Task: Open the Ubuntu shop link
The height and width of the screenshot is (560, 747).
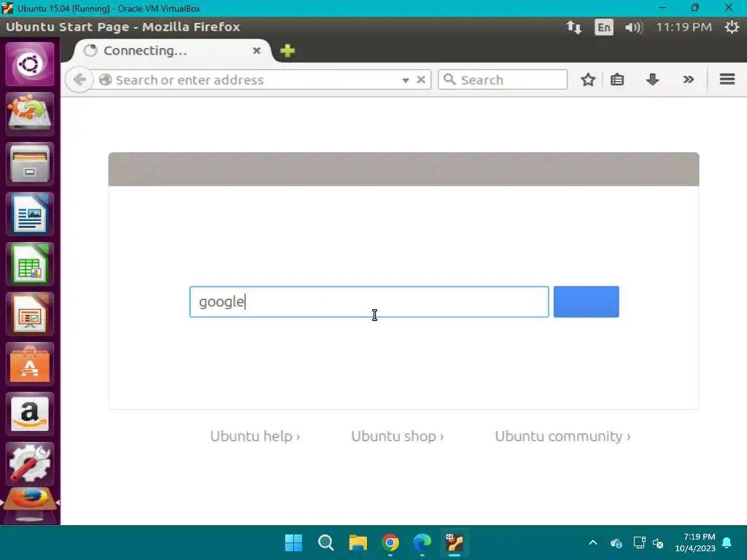Action: click(x=398, y=436)
